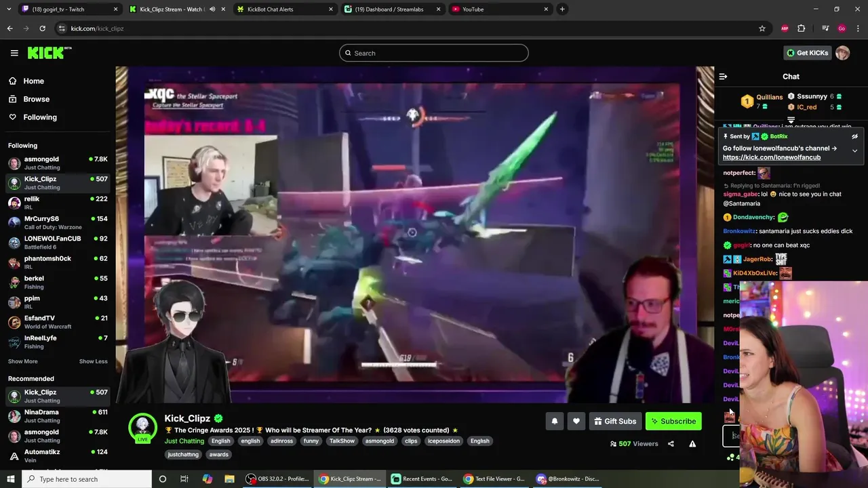Open EsfandTV channel in sidebar
This screenshot has width=868, height=488.
coord(57,322)
